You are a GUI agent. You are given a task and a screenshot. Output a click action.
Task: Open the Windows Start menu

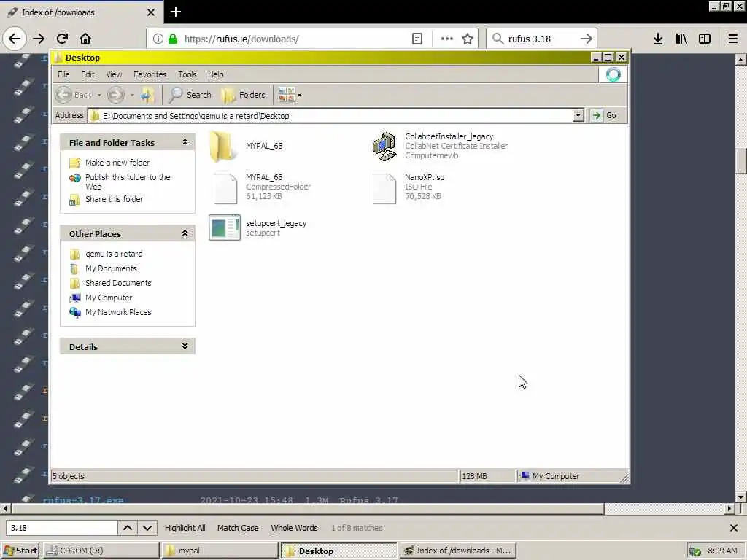[20, 551]
